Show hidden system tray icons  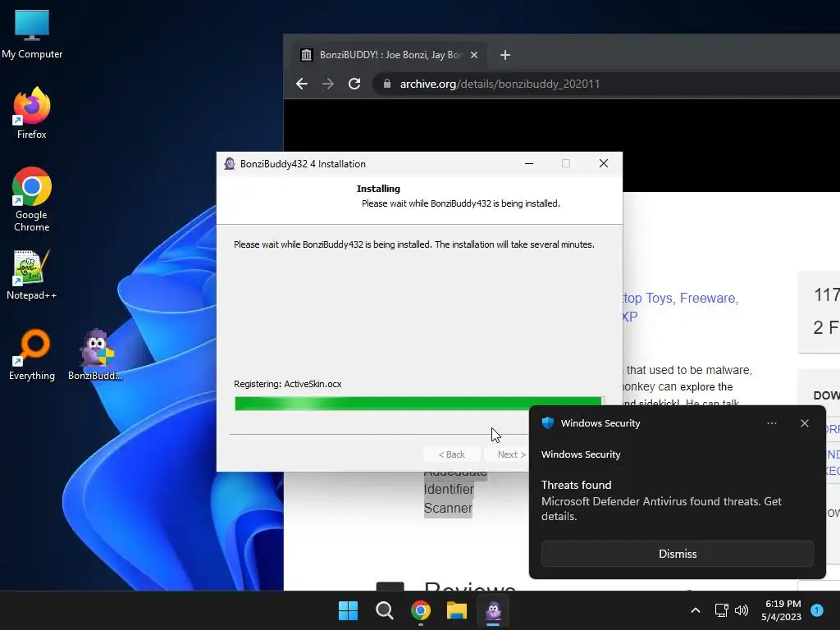(x=696, y=610)
